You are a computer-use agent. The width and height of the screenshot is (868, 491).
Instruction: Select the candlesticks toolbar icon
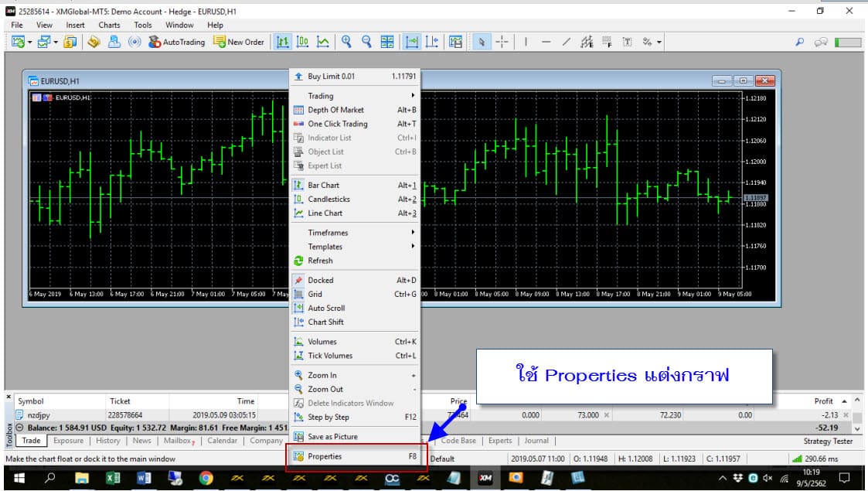pos(303,42)
